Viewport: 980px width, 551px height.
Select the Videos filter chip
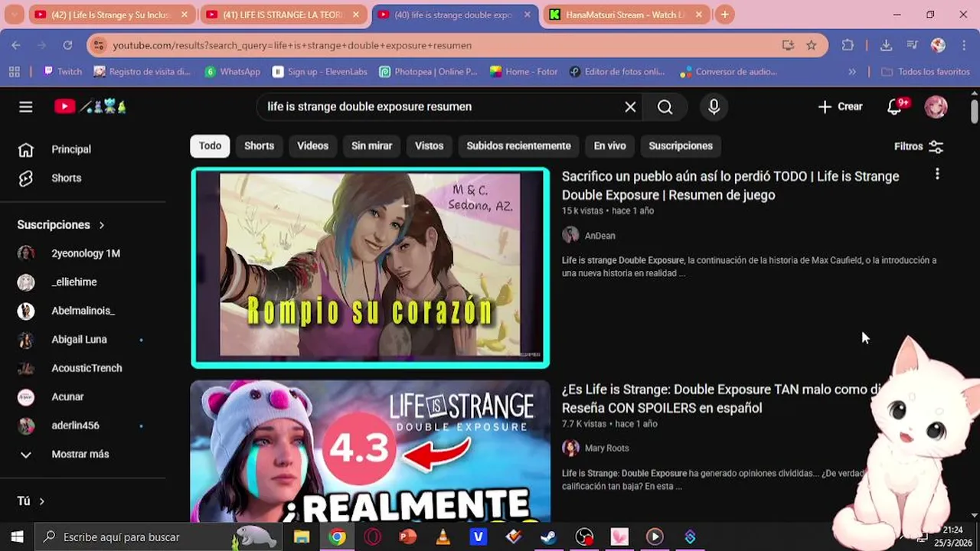[312, 146]
